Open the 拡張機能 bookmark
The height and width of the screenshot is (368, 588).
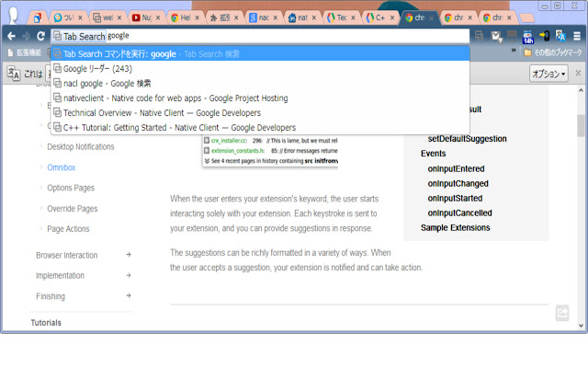coord(25,52)
